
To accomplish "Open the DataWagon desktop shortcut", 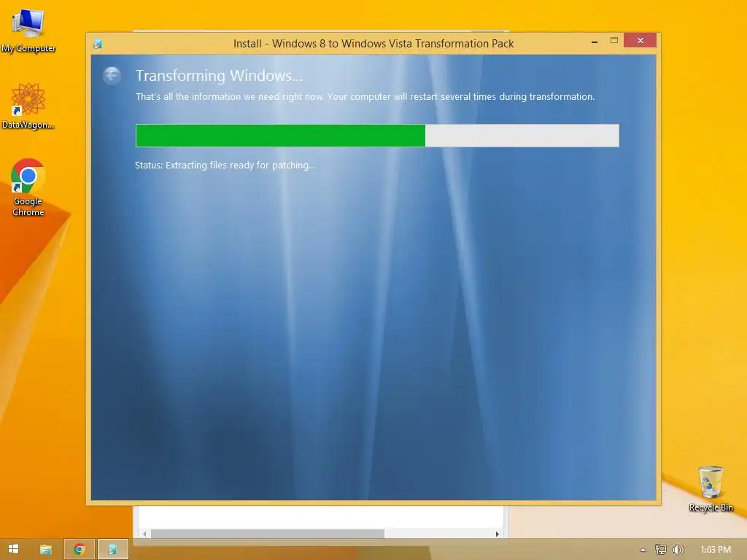I will coord(28,106).
